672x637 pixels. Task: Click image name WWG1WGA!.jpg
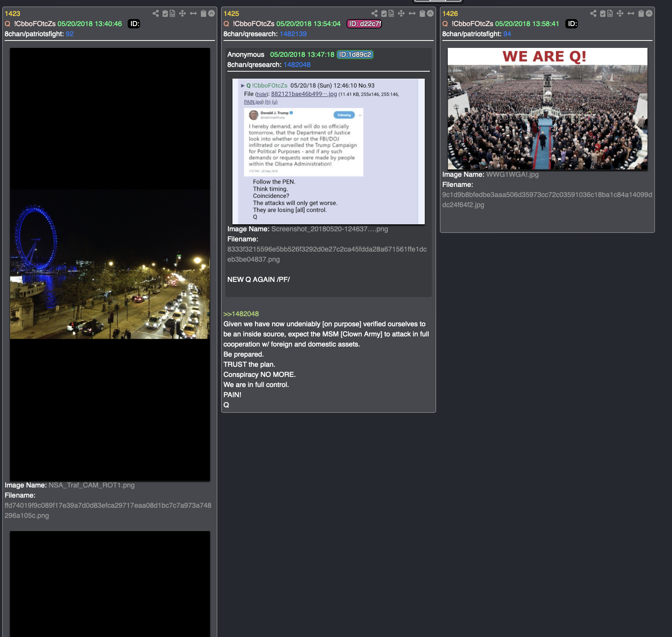point(512,174)
